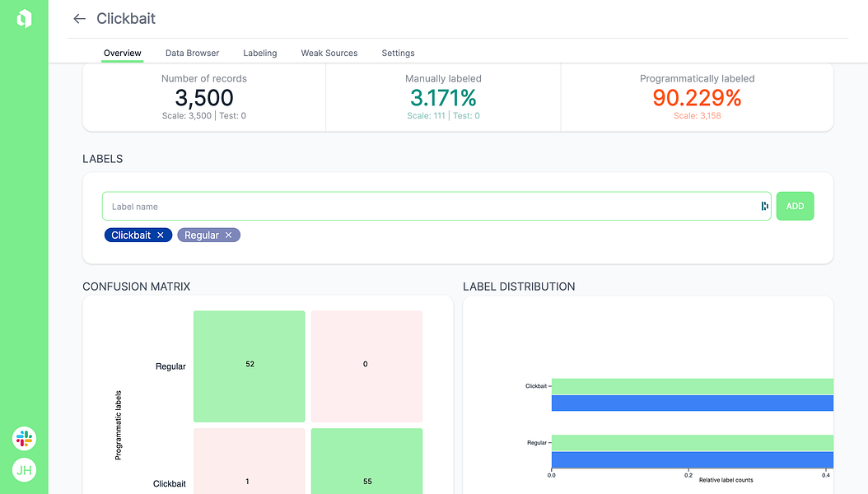This screenshot has height=494, width=868.
Task: Switch to the Data Browser tab
Action: click(x=192, y=53)
